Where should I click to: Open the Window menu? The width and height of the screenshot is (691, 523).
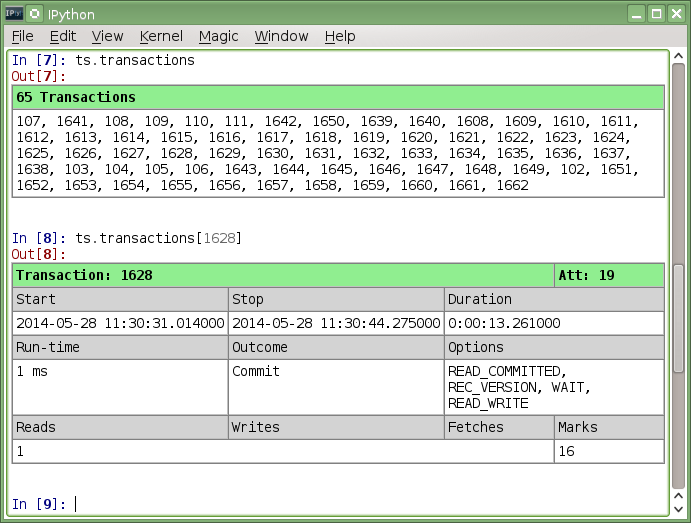point(281,36)
